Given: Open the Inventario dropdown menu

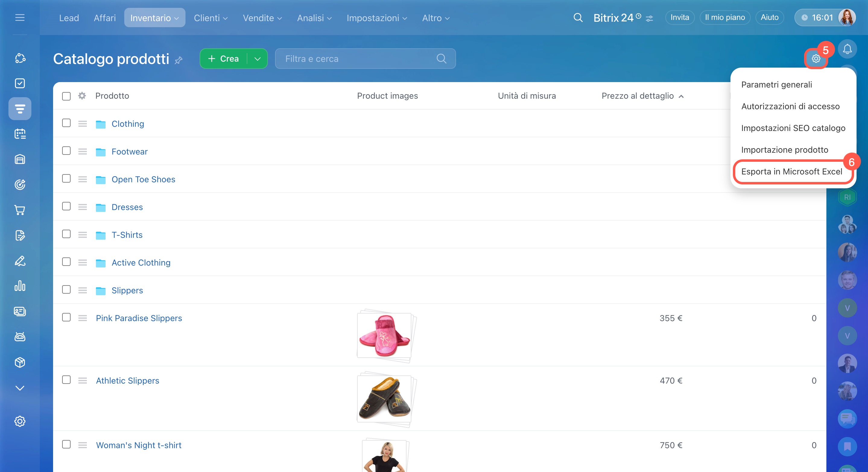Looking at the screenshot, I should (x=154, y=18).
